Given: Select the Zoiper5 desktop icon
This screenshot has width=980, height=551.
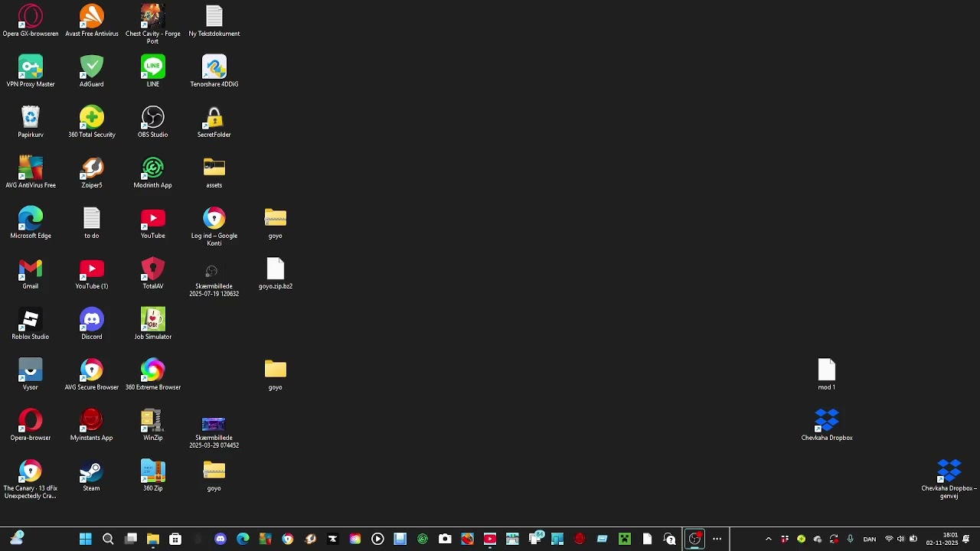Looking at the screenshot, I should coord(92,172).
